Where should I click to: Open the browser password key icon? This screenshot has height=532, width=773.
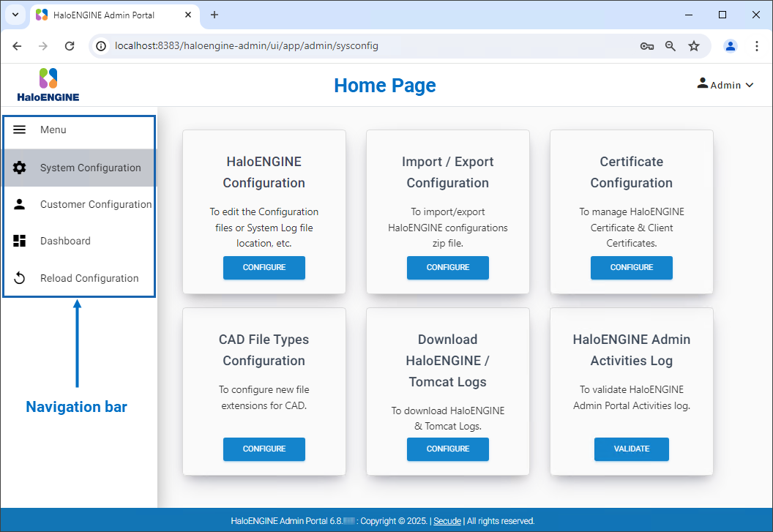(646, 45)
